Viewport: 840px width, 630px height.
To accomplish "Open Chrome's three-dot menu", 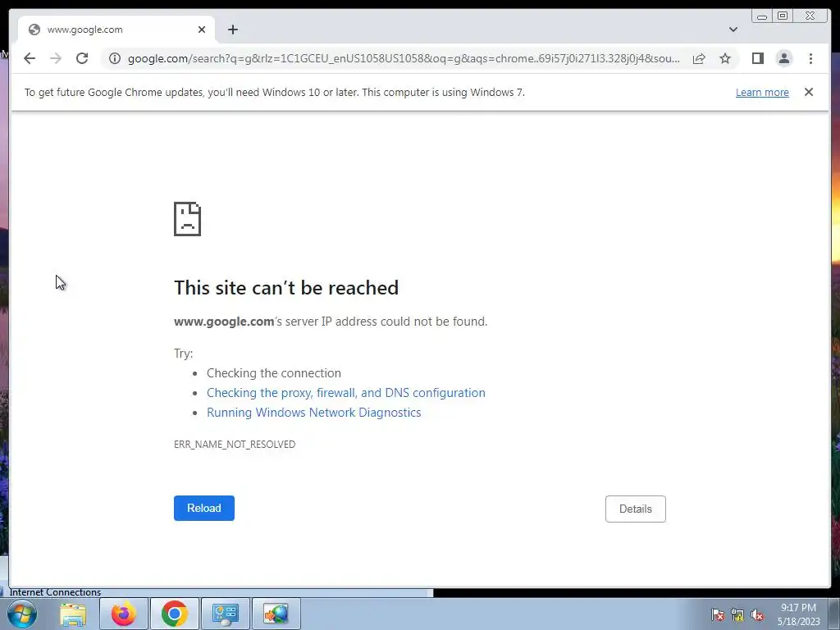I will point(810,58).
